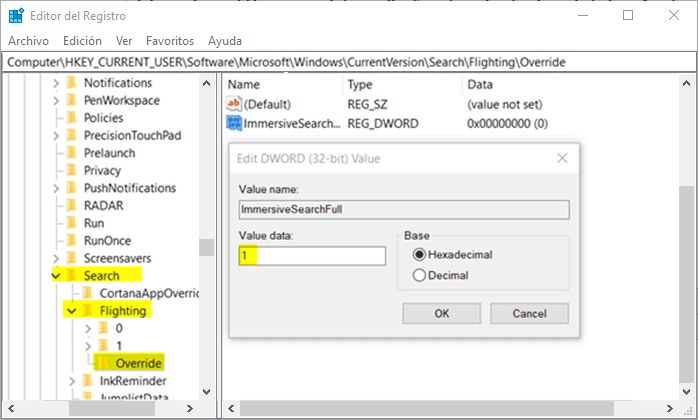The width and height of the screenshot is (698, 420).
Task: Open the Favoritos menu
Action: click(x=170, y=41)
